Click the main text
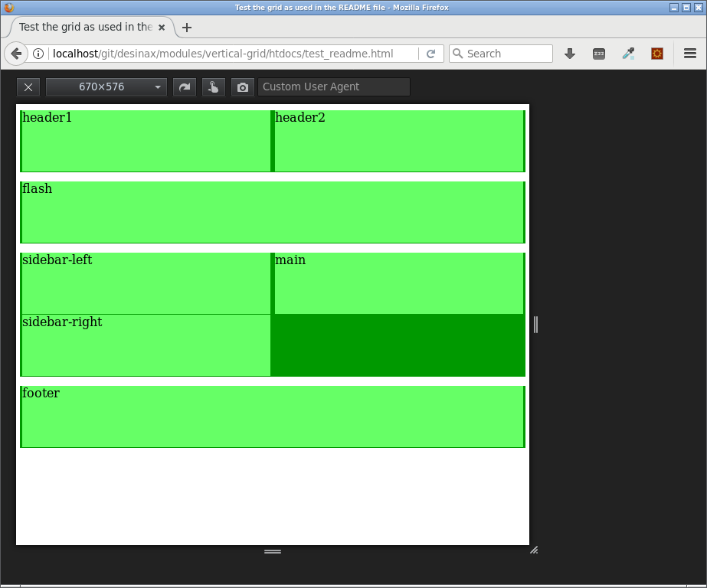This screenshot has width=707, height=588. pyautogui.click(x=290, y=260)
